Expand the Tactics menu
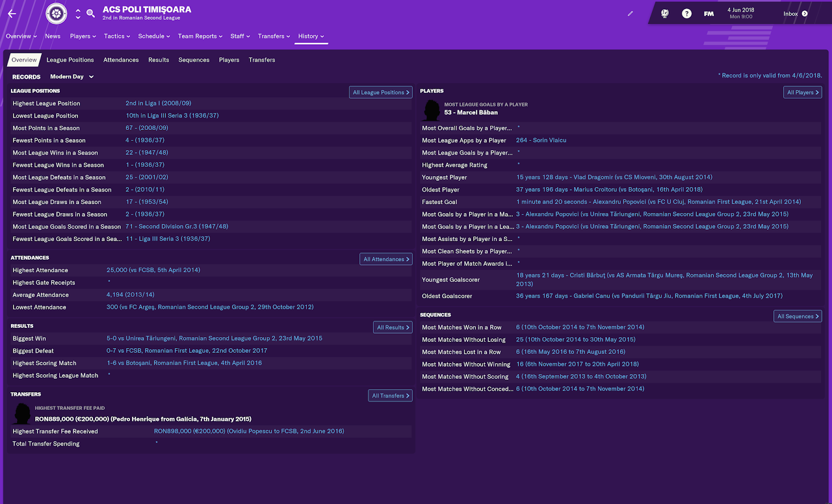The height and width of the screenshot is (504, 832). point(117,36)
